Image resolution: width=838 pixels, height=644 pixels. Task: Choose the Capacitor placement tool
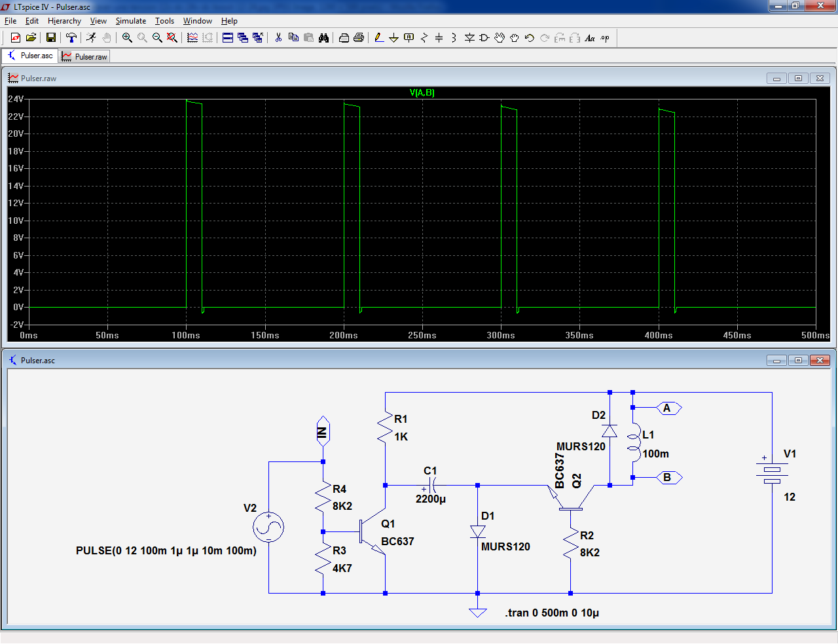pos(439,38)
